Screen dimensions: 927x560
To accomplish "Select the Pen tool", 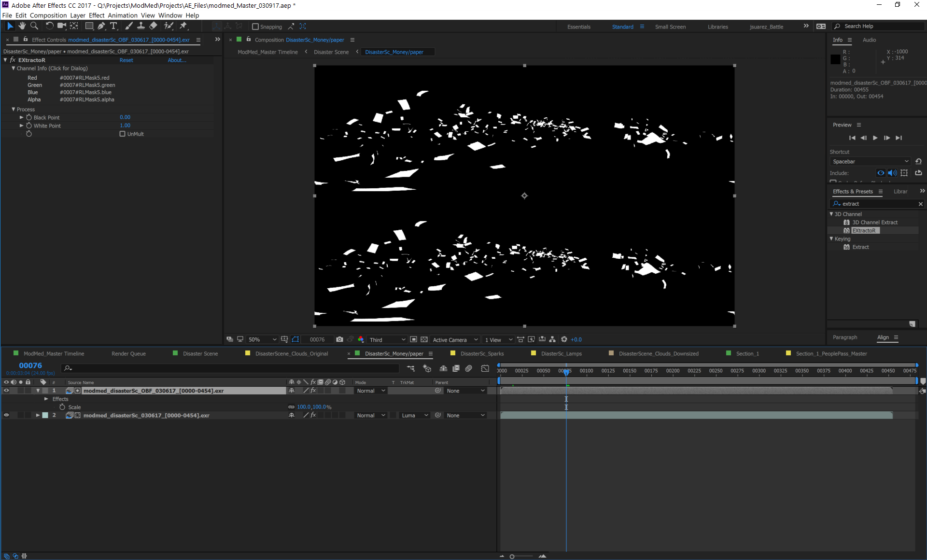I will click(x=101, y=26).
